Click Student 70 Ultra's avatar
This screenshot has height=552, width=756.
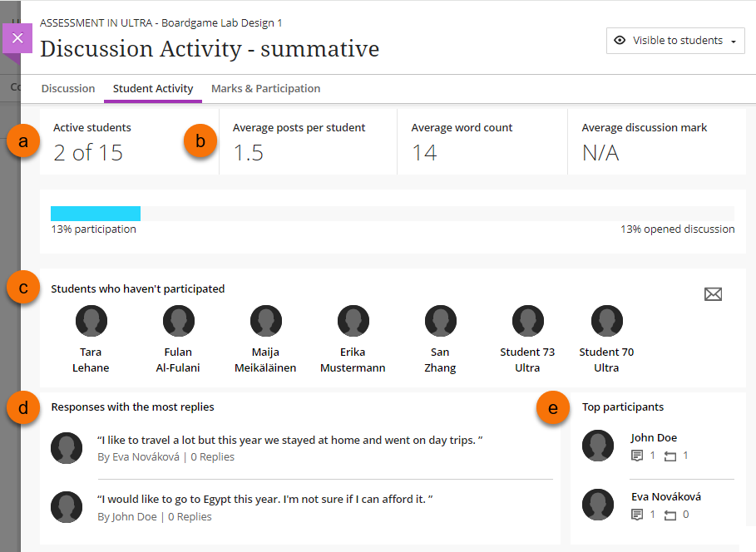click(606, 321)
